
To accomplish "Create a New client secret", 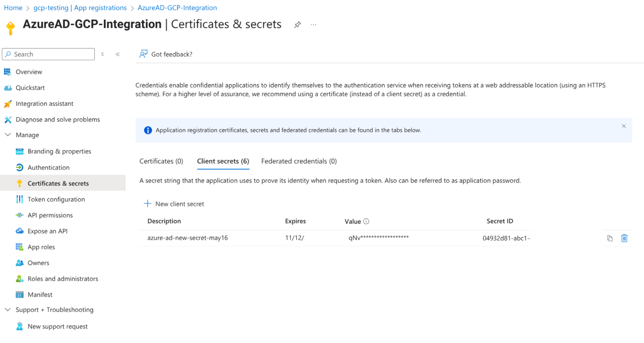I will pos(174,203).
